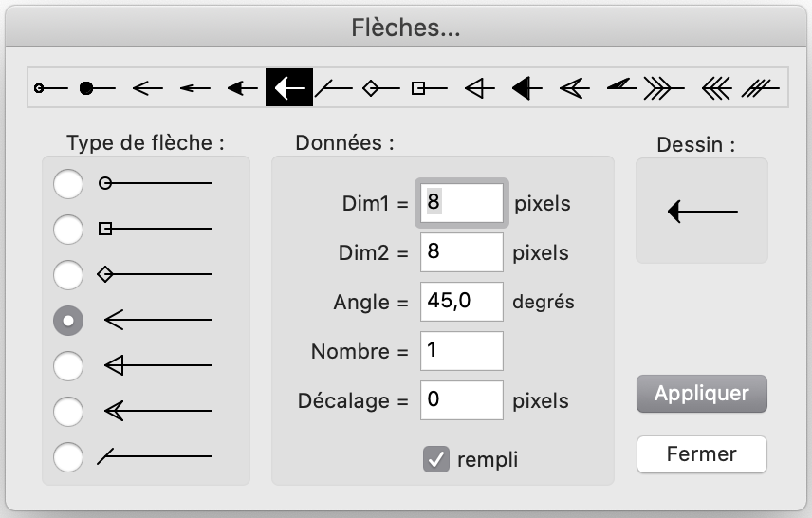
Task: Select circle-end arrow type radio button
Action: click(x=68, y=183)
